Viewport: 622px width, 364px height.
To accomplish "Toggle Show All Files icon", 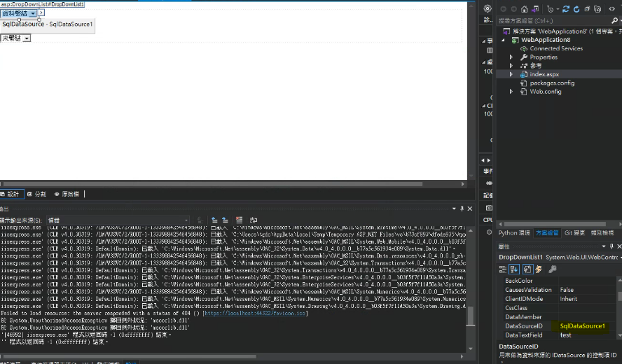I will click(597, 9).
